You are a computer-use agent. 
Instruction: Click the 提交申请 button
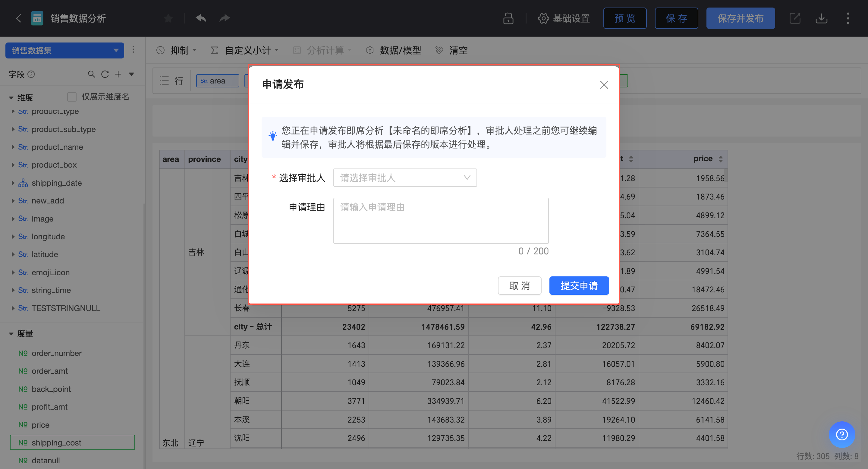pyautogui.click(x=579, y=286)
